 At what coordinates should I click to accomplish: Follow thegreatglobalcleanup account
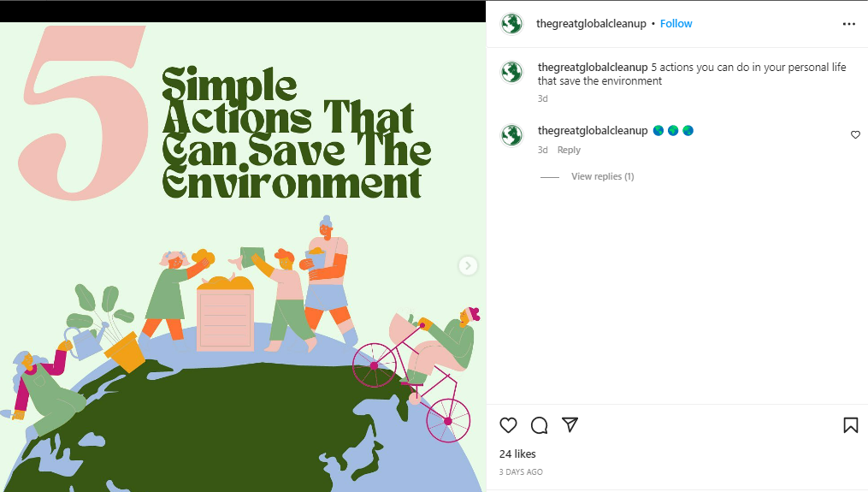pyautogui.click(x=676, y=24)
